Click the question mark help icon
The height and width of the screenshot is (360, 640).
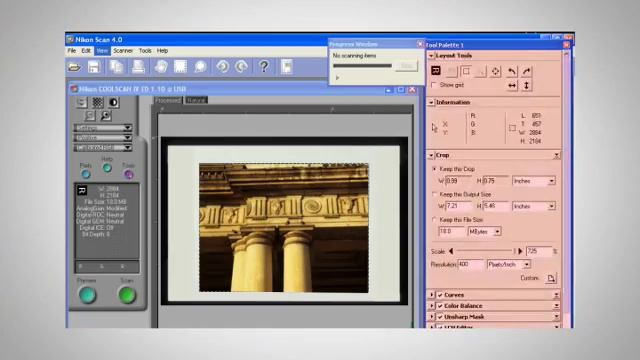pyautogui.click(x=264, y=67)
